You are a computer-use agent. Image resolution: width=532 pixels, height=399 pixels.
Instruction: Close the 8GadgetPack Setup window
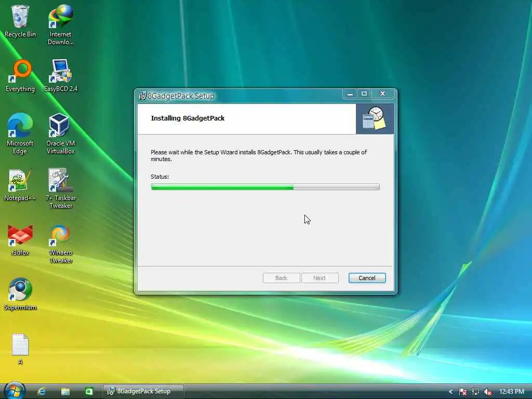pyautogui.click(x=382, y=94)
